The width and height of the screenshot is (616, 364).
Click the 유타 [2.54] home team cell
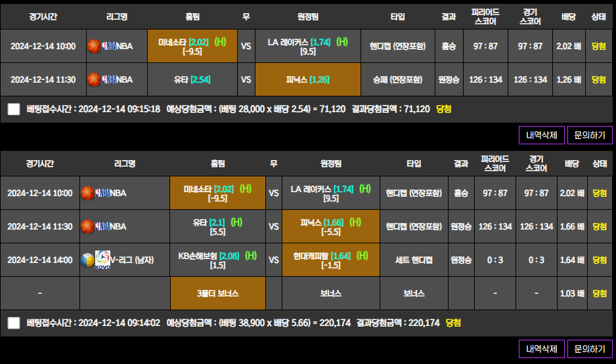pyautogui.click(x=192, y=79)
